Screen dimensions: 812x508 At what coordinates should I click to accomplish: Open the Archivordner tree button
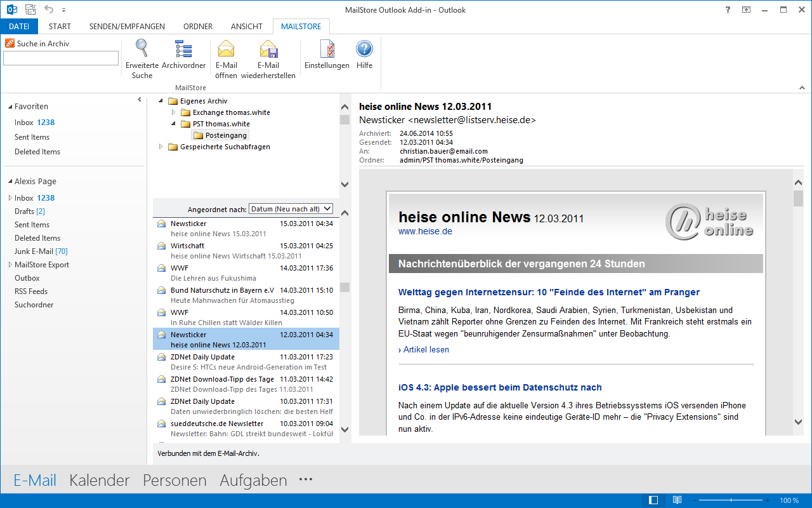[183, 55]
